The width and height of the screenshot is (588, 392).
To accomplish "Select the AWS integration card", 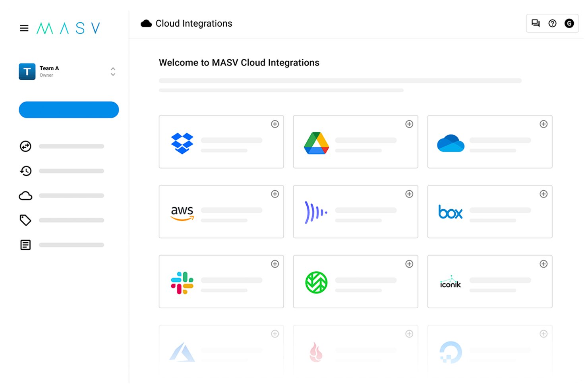I will pyautogui.click(x=221, y=212).
